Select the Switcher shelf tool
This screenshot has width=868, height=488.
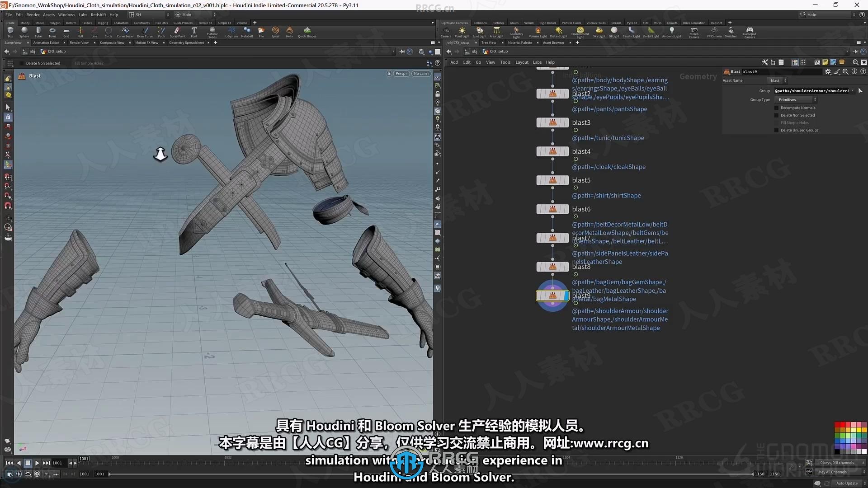pyautogui.click(x=731, y=32)
